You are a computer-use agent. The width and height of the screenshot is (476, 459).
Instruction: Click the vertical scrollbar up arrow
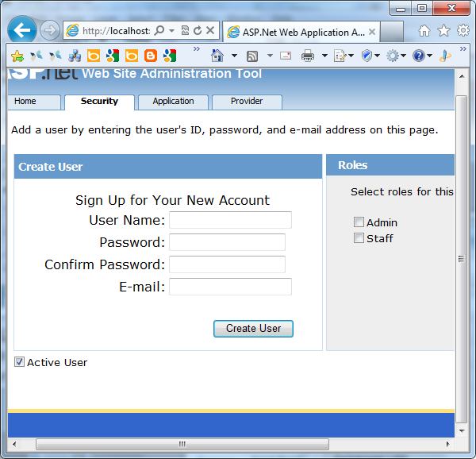(x=462, y=76)
